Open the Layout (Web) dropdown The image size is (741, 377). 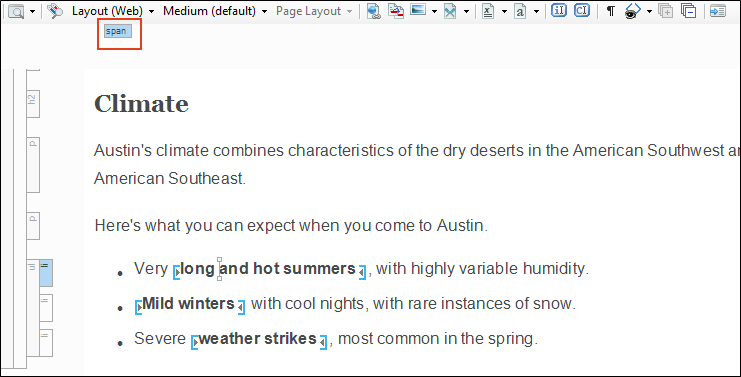click(113, 11)
